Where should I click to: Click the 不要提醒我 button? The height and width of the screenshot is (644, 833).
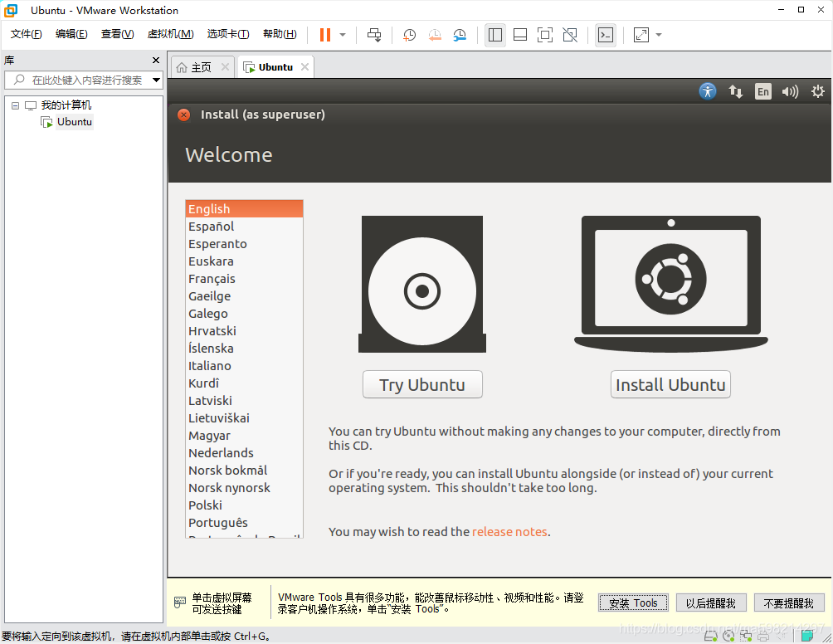point(789,603)
